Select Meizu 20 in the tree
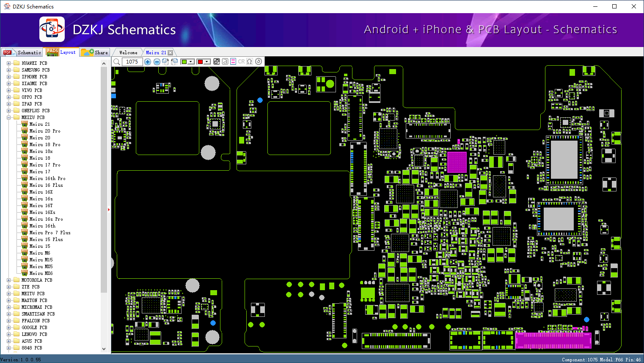Screen dimensions: 644x363 coord(40,138)
